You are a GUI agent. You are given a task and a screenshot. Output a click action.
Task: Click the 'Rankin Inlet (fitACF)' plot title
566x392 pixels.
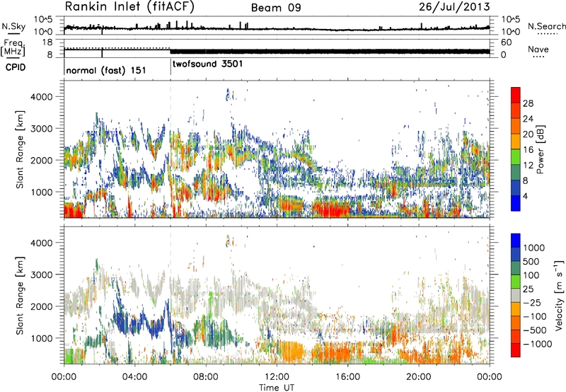pyautogui.click(x=129, y=7)
